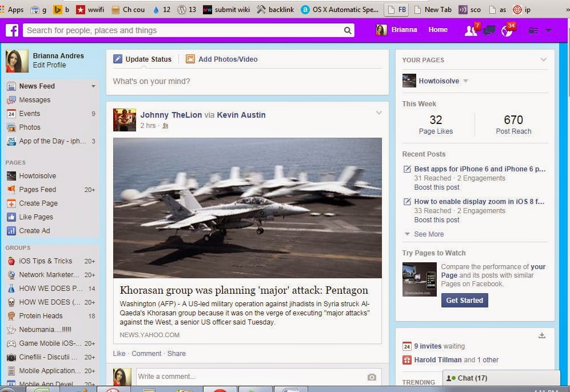Open account menu arrow in top bar

click(x=548, y=31)
